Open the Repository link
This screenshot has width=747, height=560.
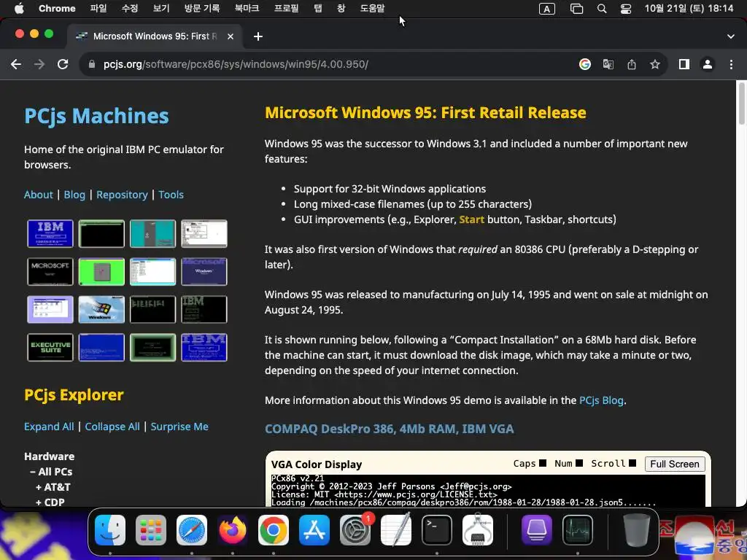tap(122, 195)
